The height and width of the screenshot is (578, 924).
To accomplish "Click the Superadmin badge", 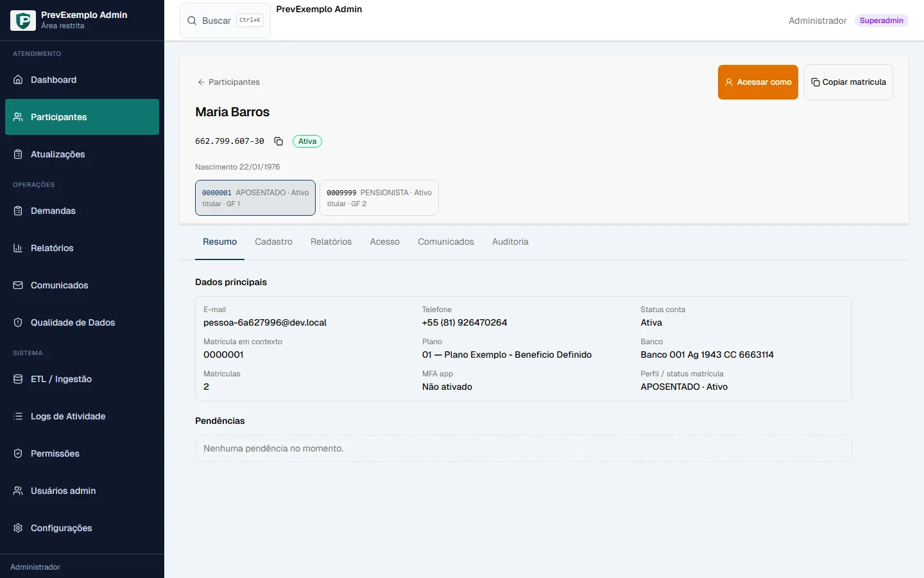I will [x=881, y=21].
